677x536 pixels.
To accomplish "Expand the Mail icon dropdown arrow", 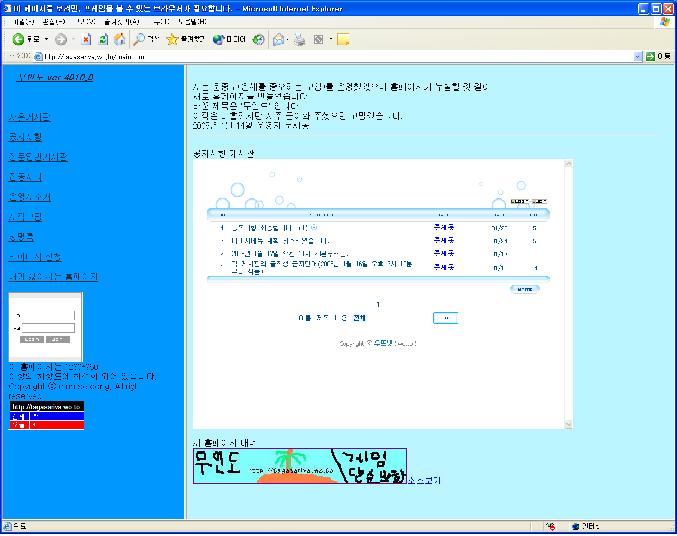I will point(287,39).
